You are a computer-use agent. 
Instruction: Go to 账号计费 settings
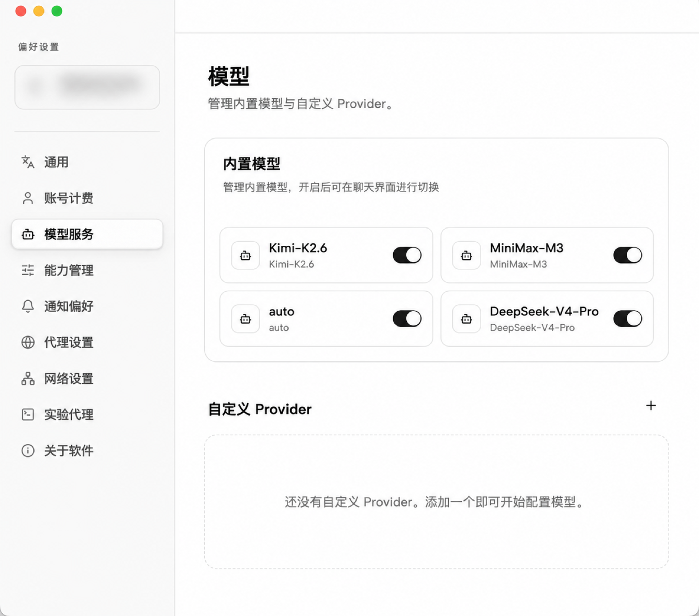click(x=87, y=198)
